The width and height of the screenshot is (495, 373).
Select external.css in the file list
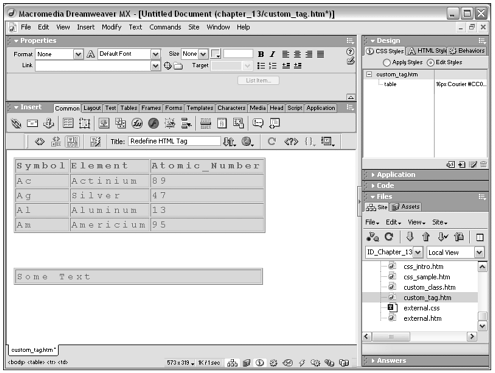(421, 308)
